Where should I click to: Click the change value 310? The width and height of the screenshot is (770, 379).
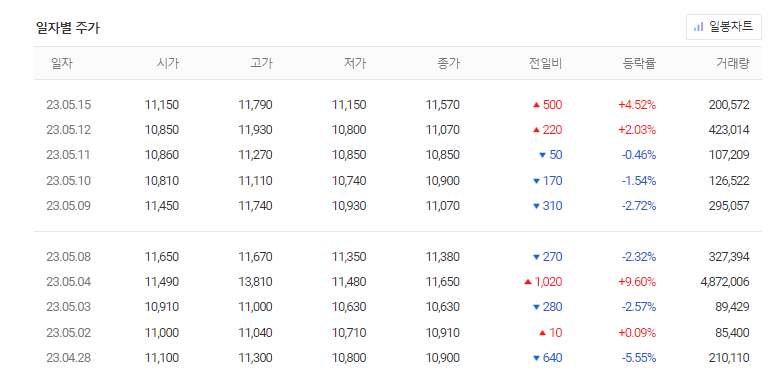(x=552, y=206)
